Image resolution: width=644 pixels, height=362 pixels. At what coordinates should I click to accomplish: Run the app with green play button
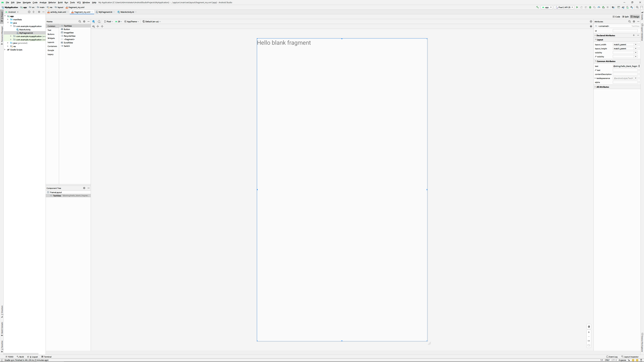click(577, 7)
